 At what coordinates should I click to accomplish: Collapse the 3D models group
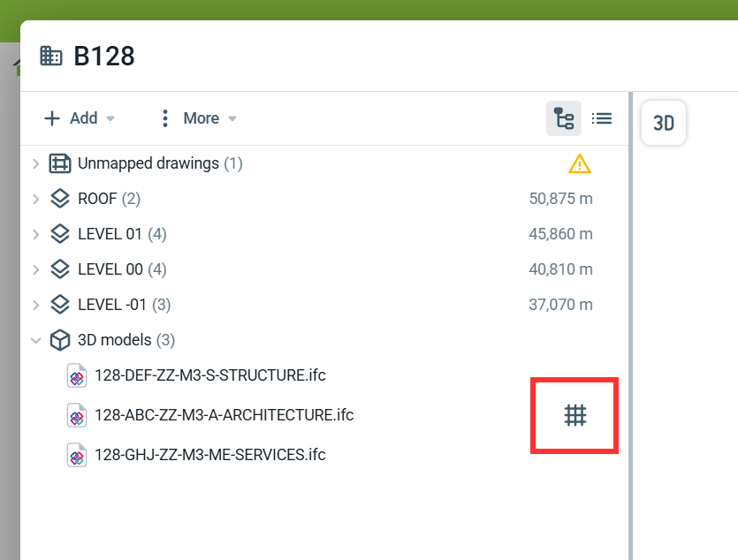point(35,340)
